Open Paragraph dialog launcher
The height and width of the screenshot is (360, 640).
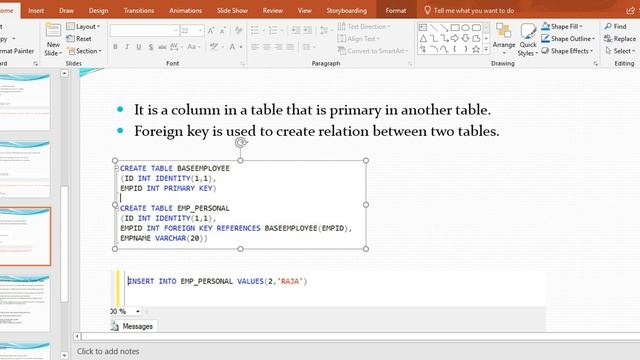(x=410, y=64)
